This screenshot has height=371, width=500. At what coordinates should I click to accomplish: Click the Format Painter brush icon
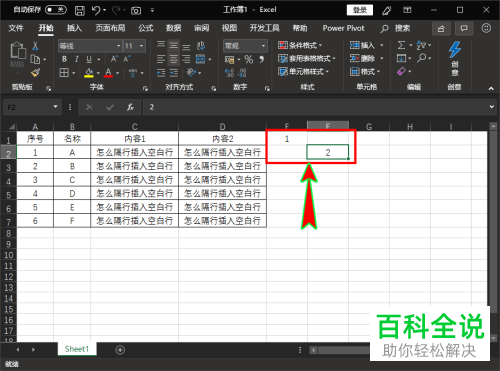pos(35,73)
